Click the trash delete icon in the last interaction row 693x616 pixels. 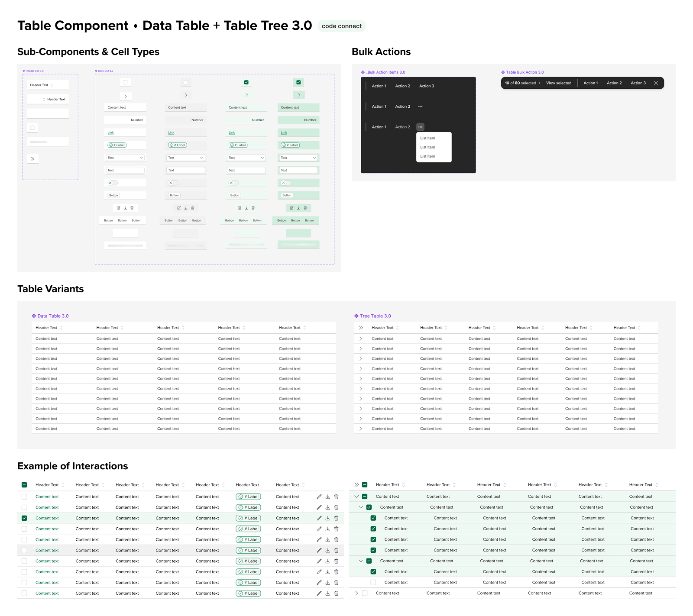(x=337, y=593)
